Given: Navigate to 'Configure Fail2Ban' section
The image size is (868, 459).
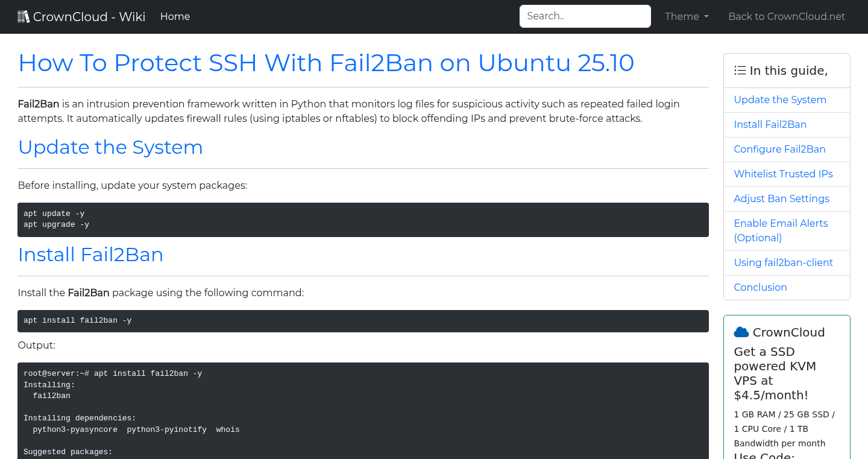Looking at the screenshot, I should pos(779,149).
